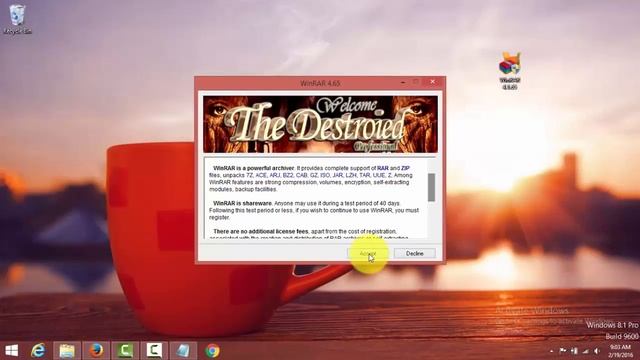The width and height of the screenshot is (640, 360).
Task: Minimize the WinRAR 4.65 dialog
Action: pyautogui.click(x=403, y=82)
